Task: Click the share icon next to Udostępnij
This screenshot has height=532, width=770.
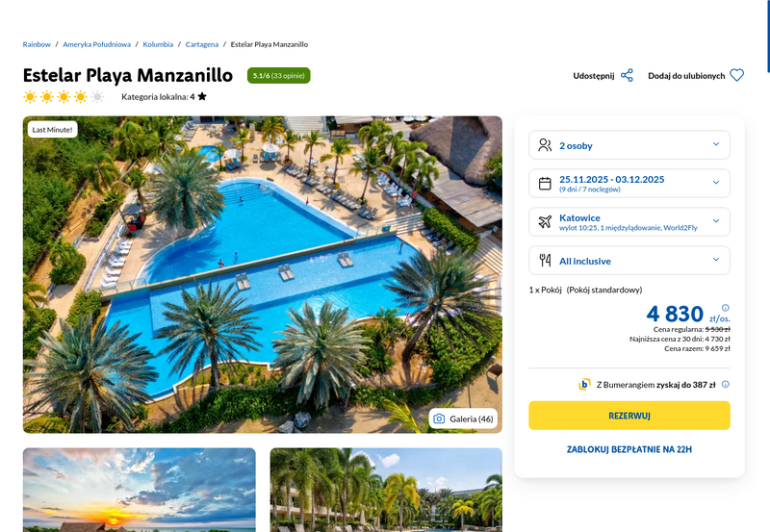Action: [x=627, y=76]
